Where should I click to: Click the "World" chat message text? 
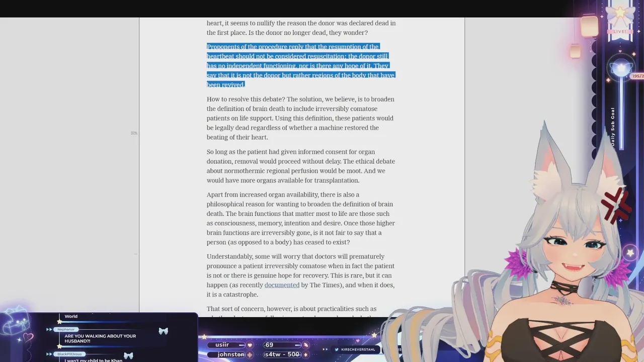pos(71,316)
